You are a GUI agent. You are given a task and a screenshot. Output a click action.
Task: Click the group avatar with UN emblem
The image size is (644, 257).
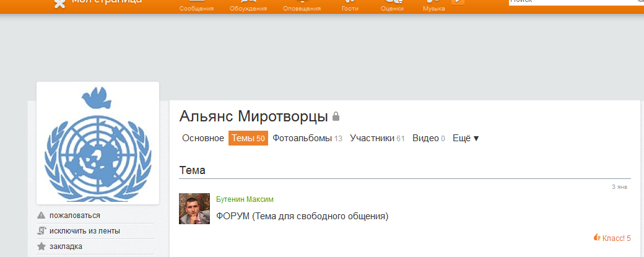98,143
